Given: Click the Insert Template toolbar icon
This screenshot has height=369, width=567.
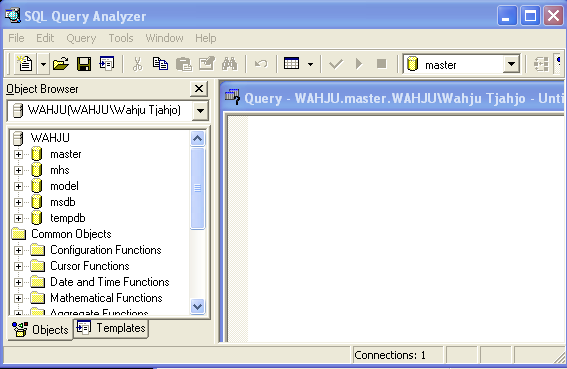Looking at the screenshot, I should [107, 64].
